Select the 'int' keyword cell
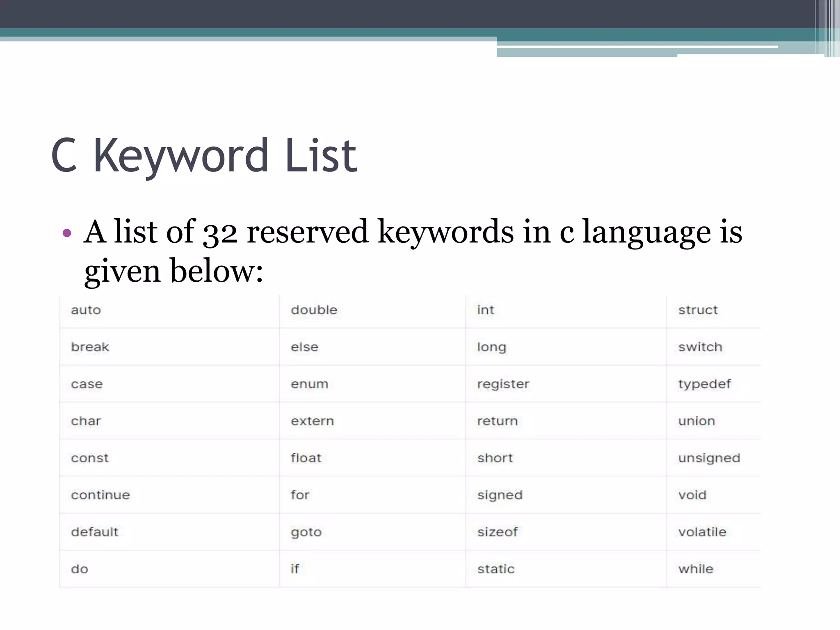This screenshot has height=630, width=840. click(x=485, y=310)
